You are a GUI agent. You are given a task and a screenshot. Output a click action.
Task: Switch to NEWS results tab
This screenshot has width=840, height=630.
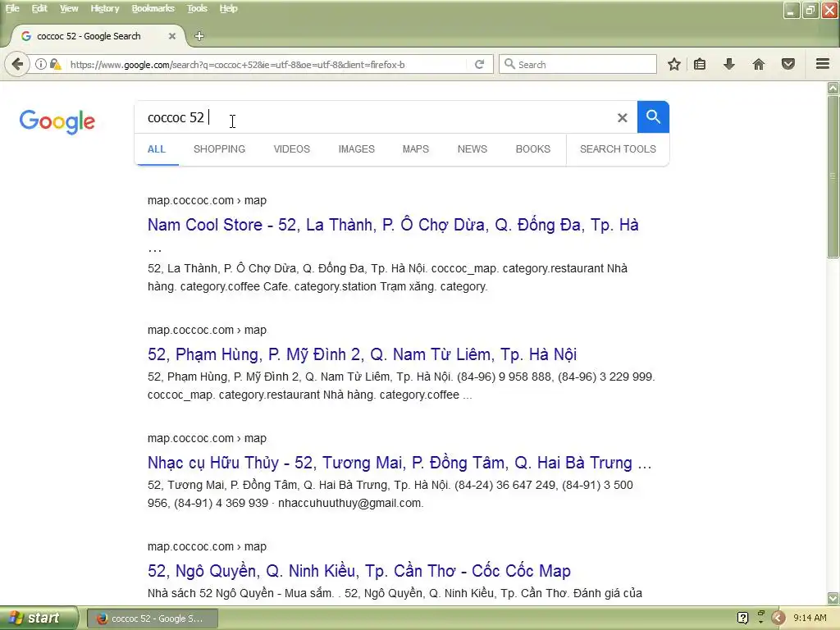[472, 149]
